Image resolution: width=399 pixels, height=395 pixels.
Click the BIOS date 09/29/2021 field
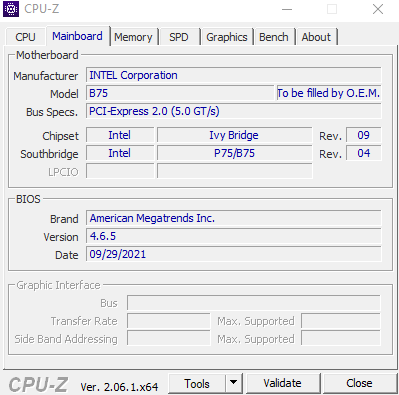pyautogui.click(x=233, y=254)
